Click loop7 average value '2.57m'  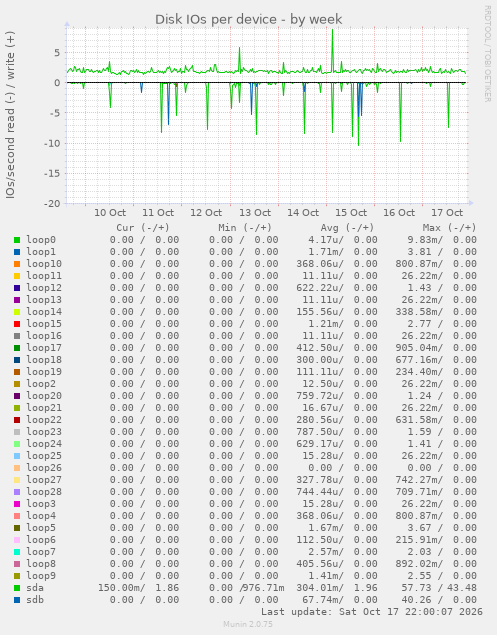(326, 552)
